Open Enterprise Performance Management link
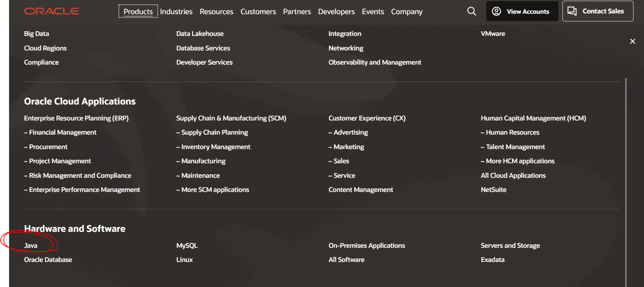The height and width of the screenshot is (287, 644). coord(82,190)
